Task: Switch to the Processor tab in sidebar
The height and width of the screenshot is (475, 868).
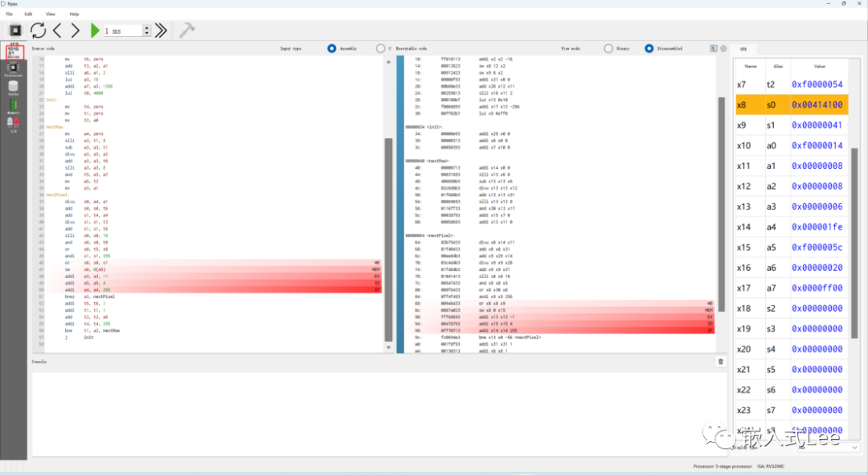Action: [x=14, y=70]
